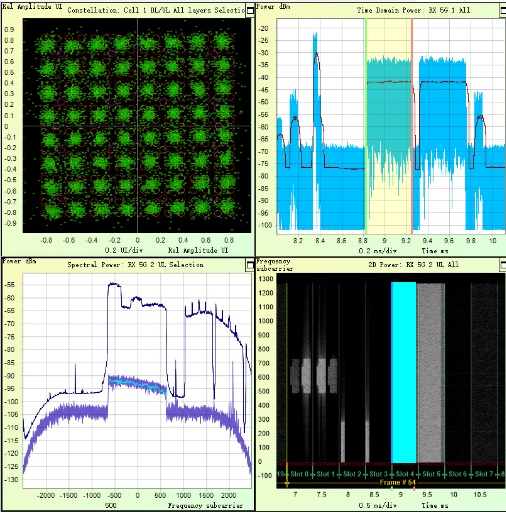
Task: Select the Slot 6 label
Action: 457,474
